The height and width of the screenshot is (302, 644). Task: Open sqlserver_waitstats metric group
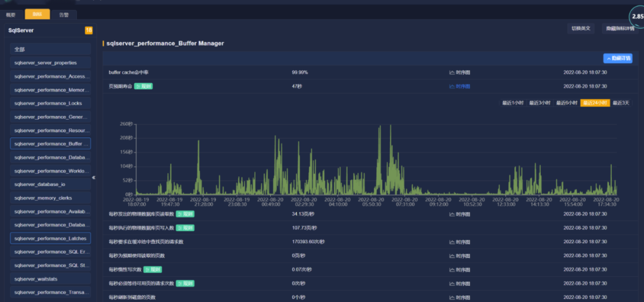click(51, 279)
